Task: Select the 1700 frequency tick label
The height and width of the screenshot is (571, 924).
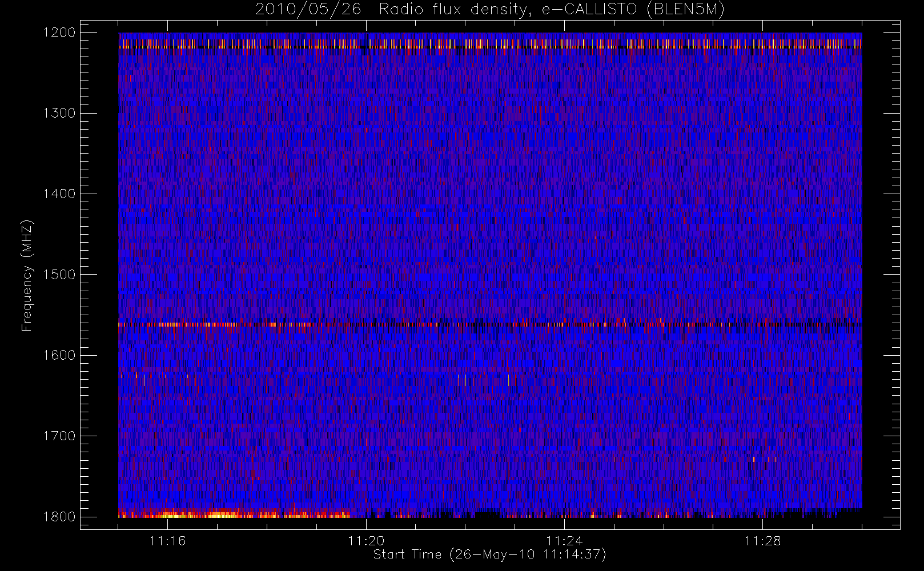Action: (x=59, y=436)
